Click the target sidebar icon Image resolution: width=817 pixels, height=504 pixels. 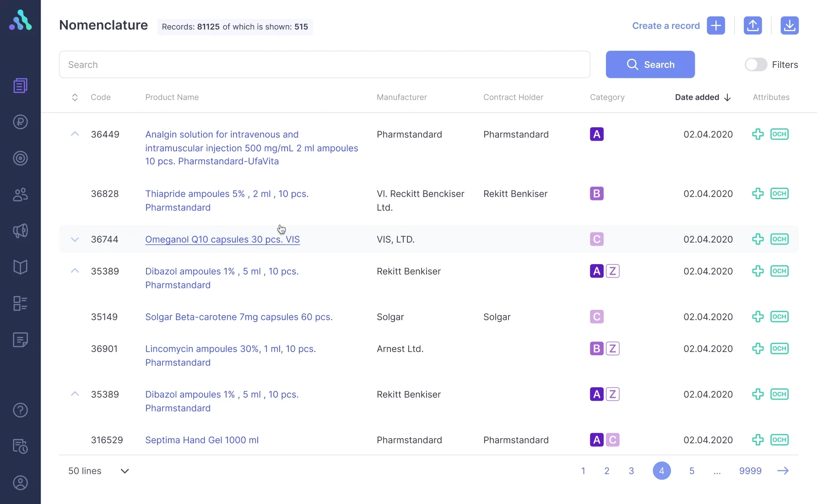pos(20,158)
